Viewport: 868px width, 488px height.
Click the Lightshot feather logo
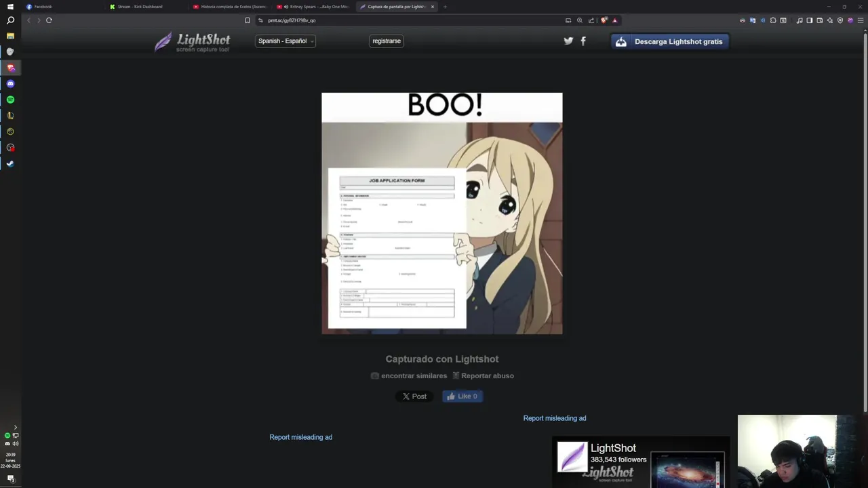193,41
